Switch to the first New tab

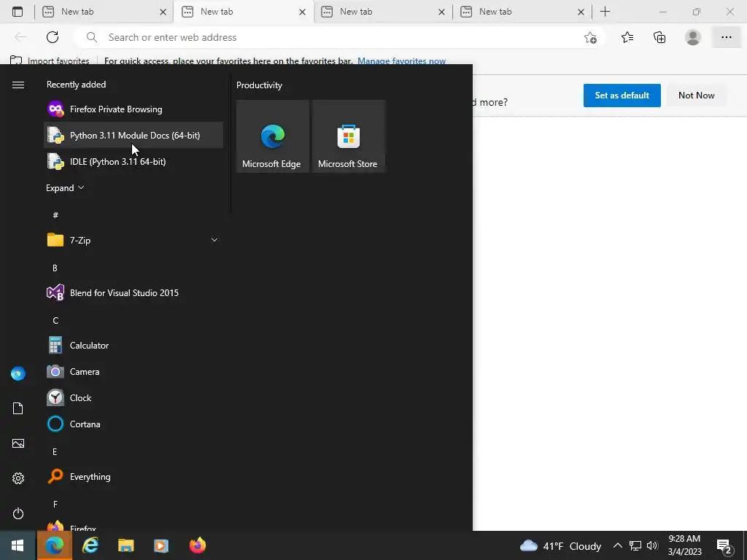(x=105, y=12)
